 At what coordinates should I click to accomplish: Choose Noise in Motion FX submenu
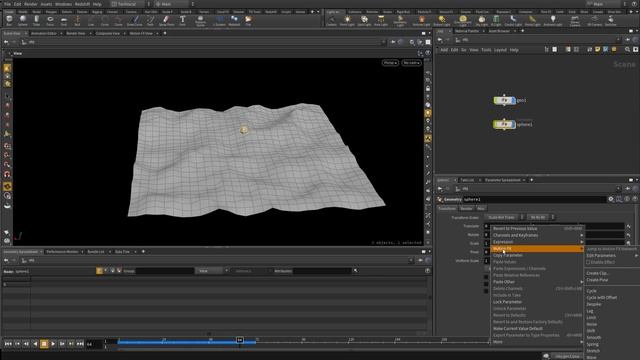(x=591, y=324)
